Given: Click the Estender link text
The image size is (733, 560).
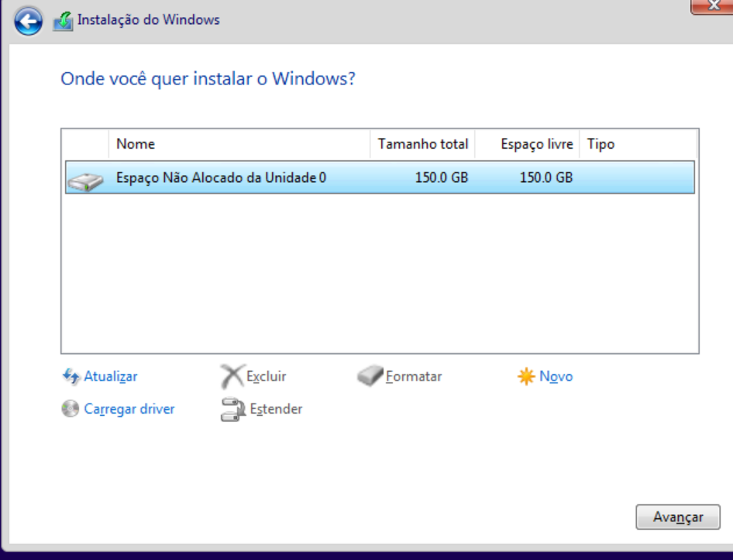Looking at the screenshot, I should pyautogui.click(x=276, y=409).
